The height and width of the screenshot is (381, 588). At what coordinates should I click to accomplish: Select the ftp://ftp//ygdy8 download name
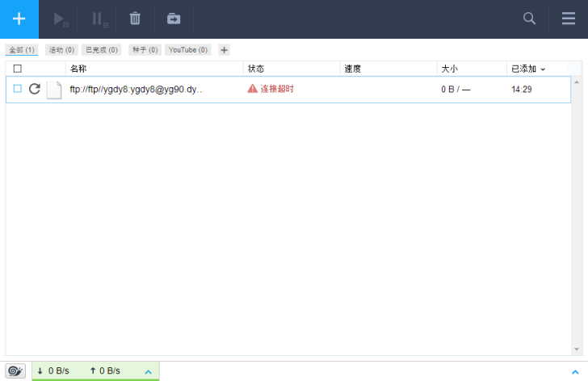click(136, 89)
